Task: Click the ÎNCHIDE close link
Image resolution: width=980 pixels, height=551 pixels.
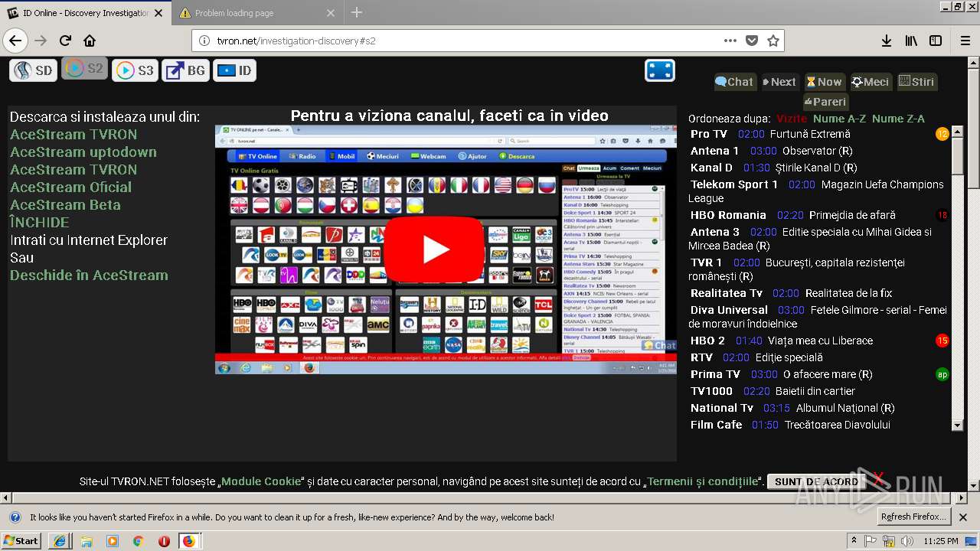Action: pos(40,223)
